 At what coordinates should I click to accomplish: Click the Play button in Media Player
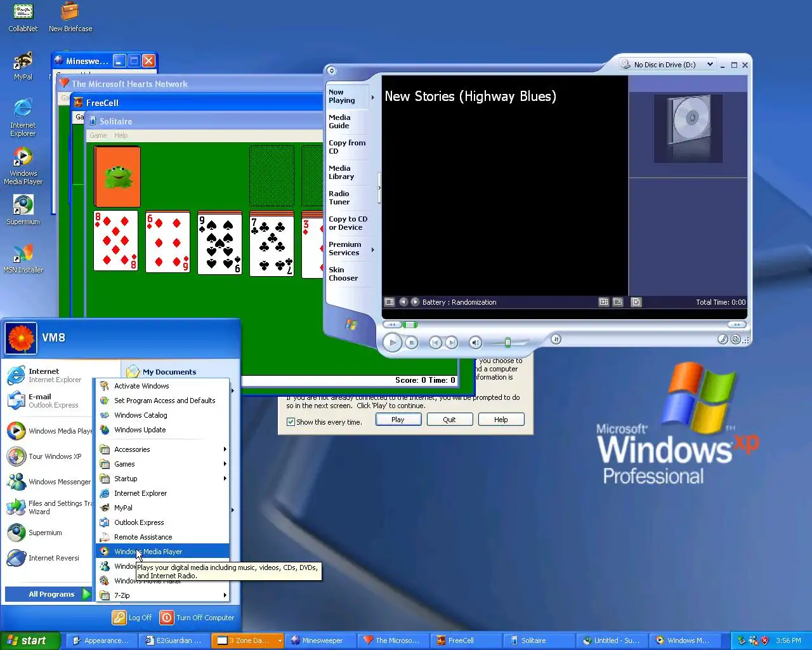click(x=392, y=343)
